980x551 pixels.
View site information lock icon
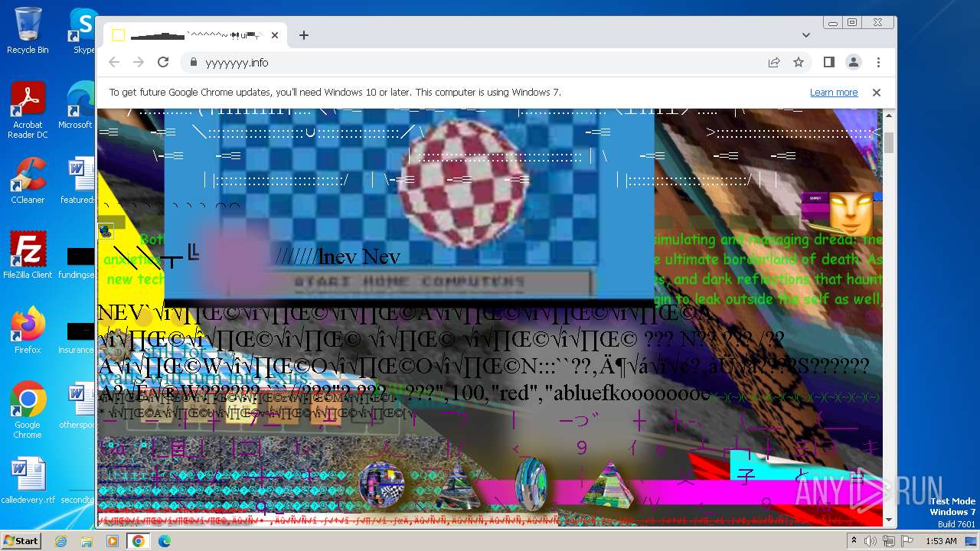tap(194, 63)
